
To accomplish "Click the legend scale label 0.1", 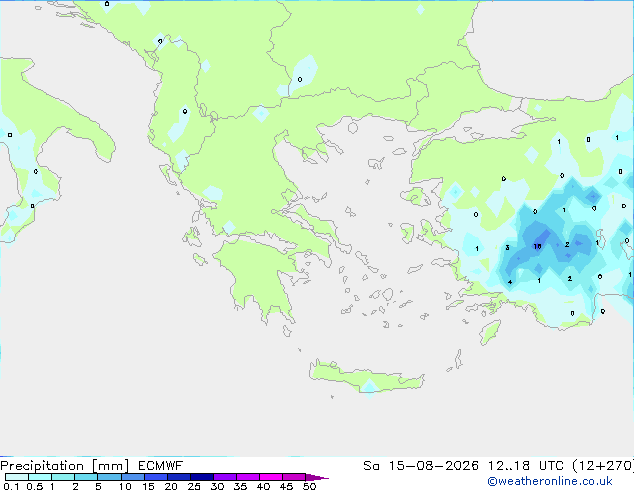I will (11, 486).
